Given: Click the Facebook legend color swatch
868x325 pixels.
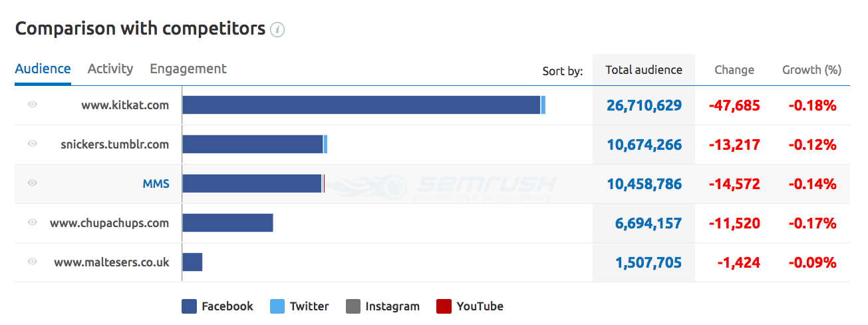Looking at the screenshot, I should 189,306.
